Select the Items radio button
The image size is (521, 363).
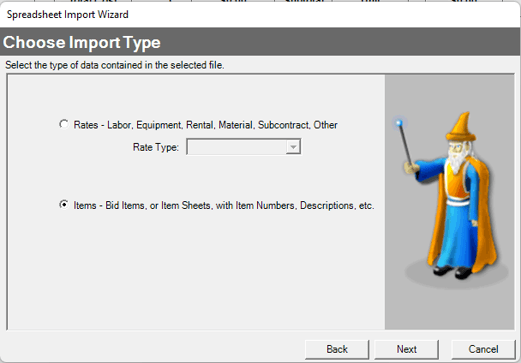click(x=64, y=205)
